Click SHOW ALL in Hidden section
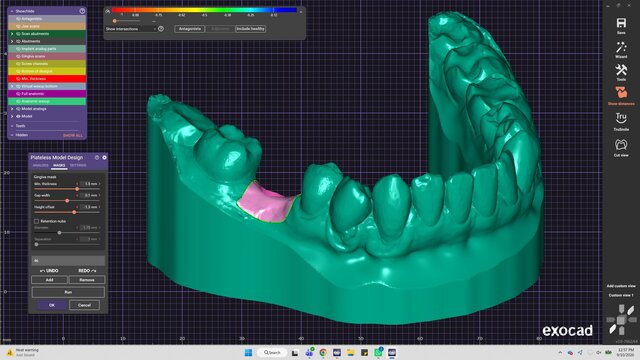Screen dimensions: 640x360 point(73,135)
